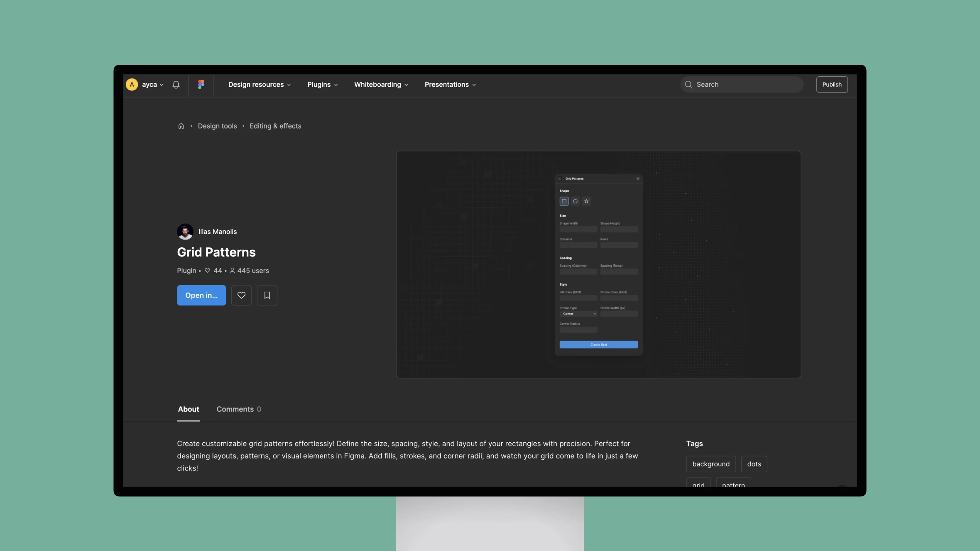Click the Open in... button
The height and width of the screenshot is (551, 980).
(201, 295)
